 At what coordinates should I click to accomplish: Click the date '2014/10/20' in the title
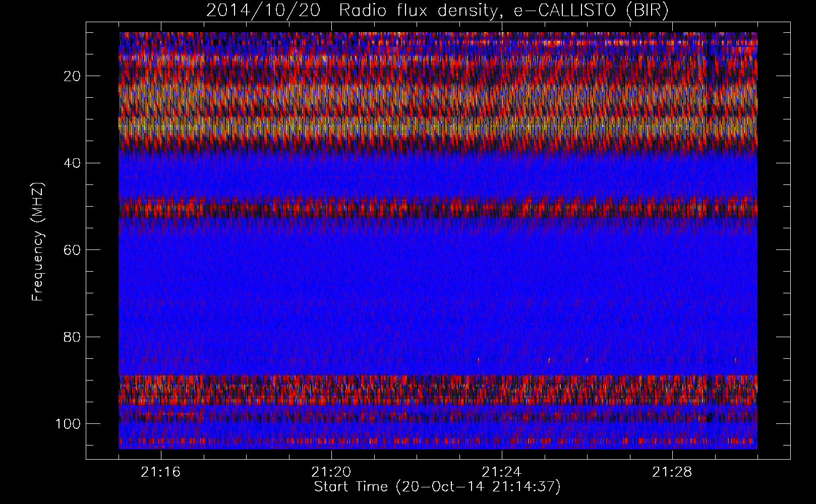click(263, 11)
